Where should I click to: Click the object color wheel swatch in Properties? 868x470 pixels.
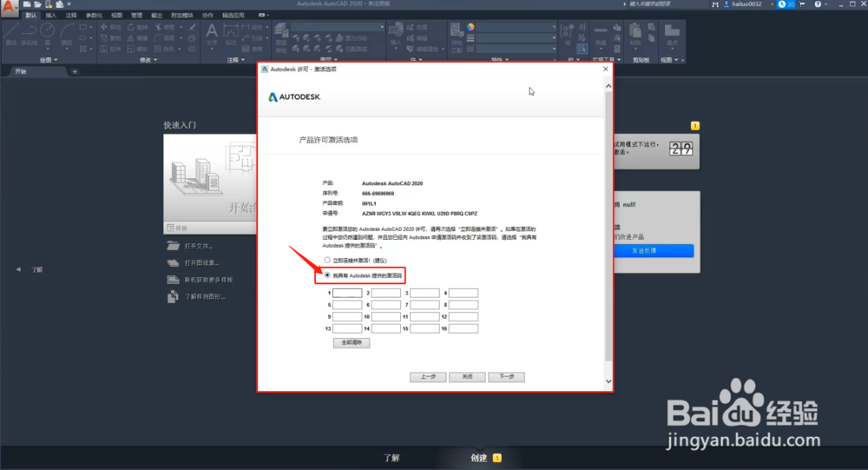(470, 27)
